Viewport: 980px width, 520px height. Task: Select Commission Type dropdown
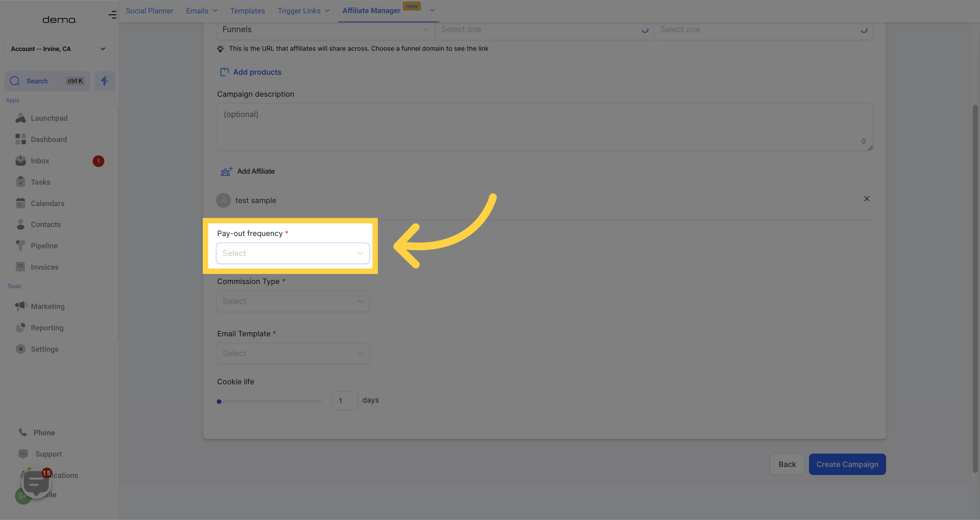coord(293,301)
